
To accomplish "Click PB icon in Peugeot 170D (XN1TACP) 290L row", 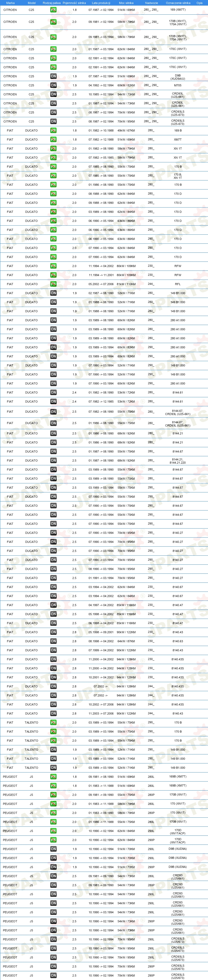I will point(53,831).
